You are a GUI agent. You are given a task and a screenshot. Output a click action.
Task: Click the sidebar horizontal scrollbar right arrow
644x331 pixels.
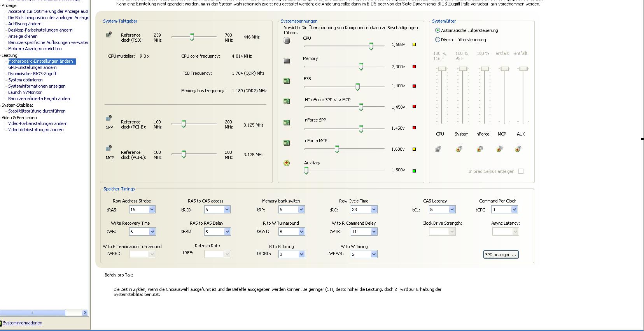click(x=85, y=312)
